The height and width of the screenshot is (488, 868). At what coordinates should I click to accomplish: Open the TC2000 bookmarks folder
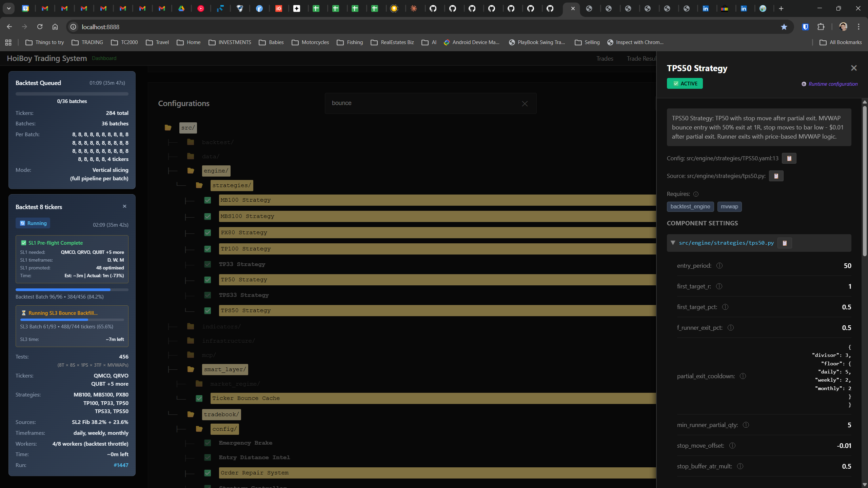tap(124, 42)
